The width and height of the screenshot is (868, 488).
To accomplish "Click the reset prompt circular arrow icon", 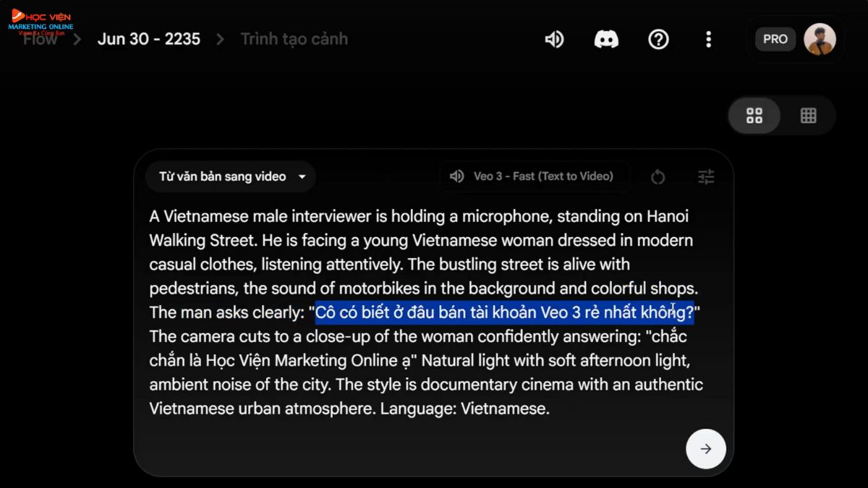I will (x=658, y=177).
